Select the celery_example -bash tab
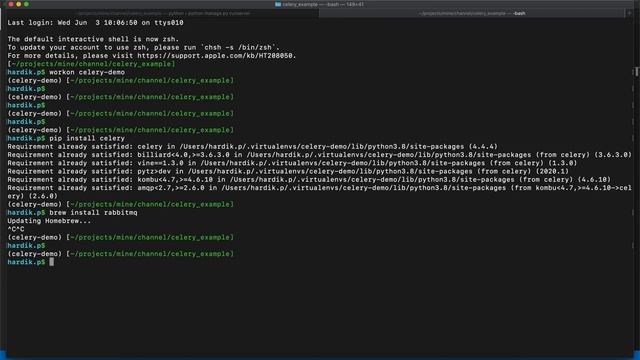 click(x=472, y=13)
